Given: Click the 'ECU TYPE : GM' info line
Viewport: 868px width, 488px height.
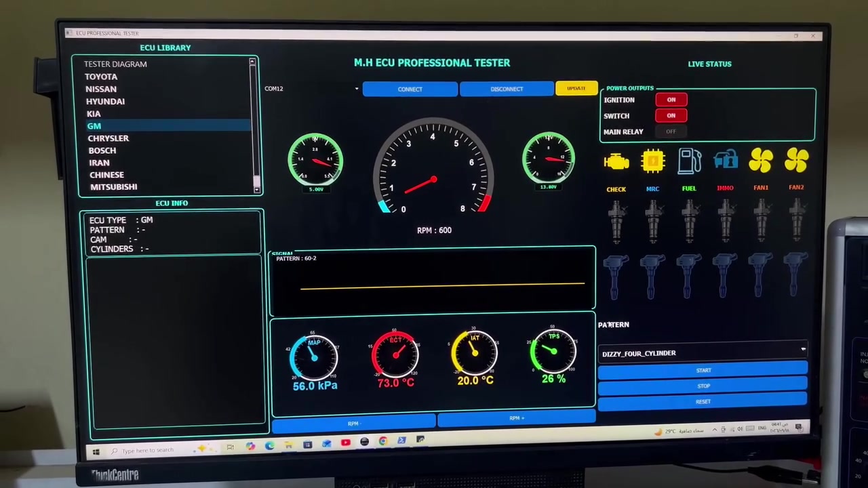Looking at the screenshot, I should (x=121, y=220).
